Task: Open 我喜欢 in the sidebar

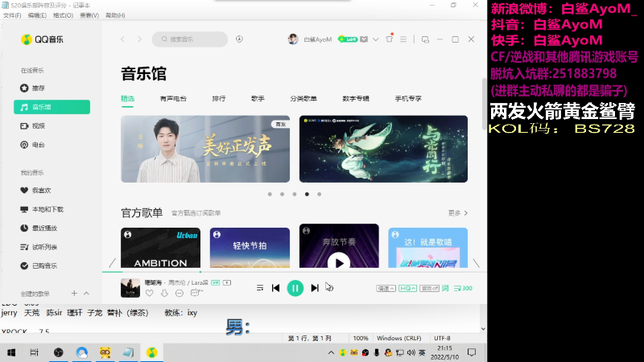Action: point(52,191)
